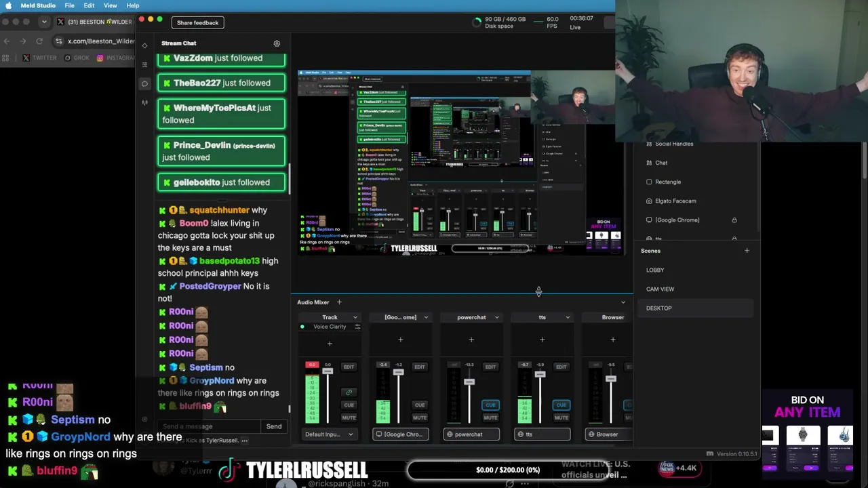The image size is (868, 488).
Task: Adjust powerchat channel volume fader
Action: pos(469,382)
